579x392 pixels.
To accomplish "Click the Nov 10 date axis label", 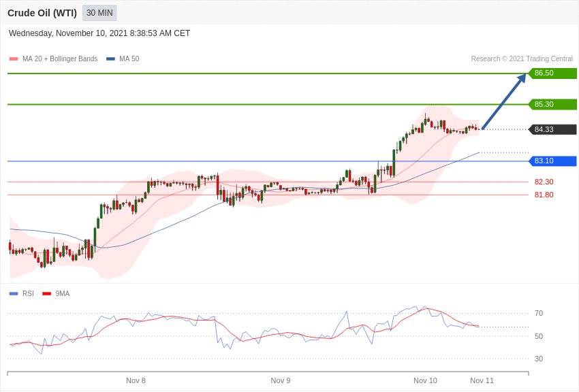I will (425, 380).
